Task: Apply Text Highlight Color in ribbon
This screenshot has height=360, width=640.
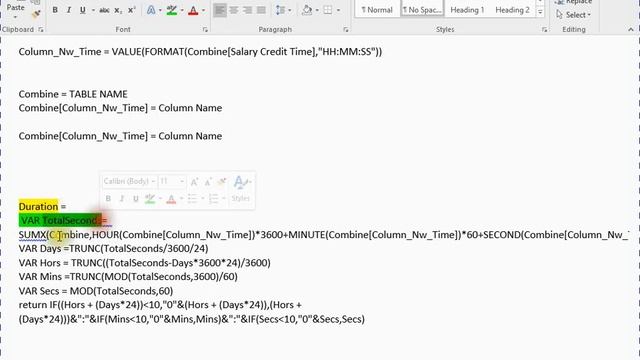Action: click(172, 10)
